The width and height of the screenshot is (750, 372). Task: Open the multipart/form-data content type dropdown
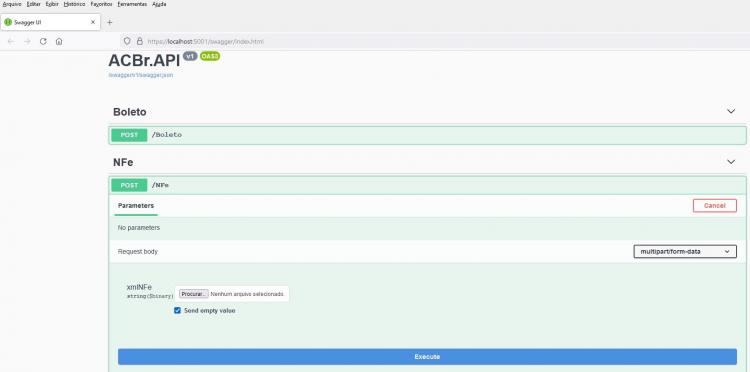pyautogui.click(x=685, y=252)
